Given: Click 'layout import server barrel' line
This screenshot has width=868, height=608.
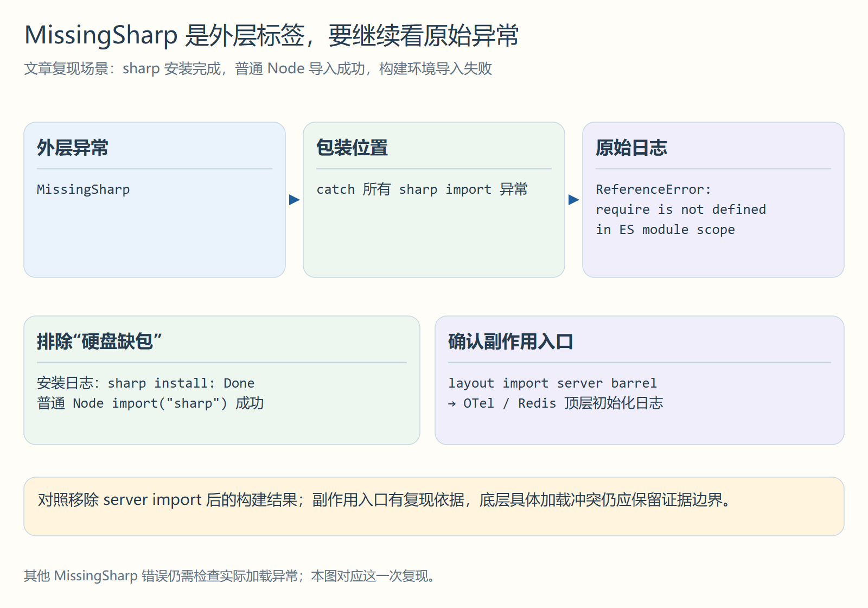Looking at the screenshot, I should (x=552, y=383).
